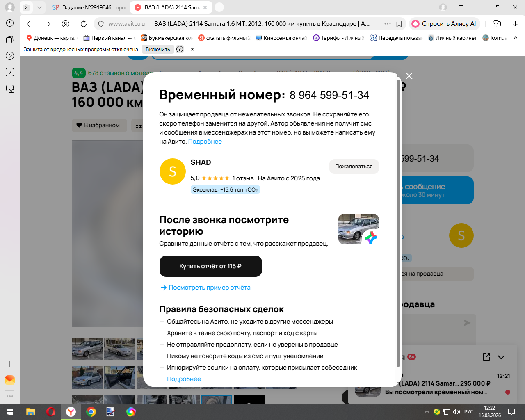Open the Тарифы - Личный bookmark
Viewport: 525px width, 420px height.
click(x=339, y=38)
